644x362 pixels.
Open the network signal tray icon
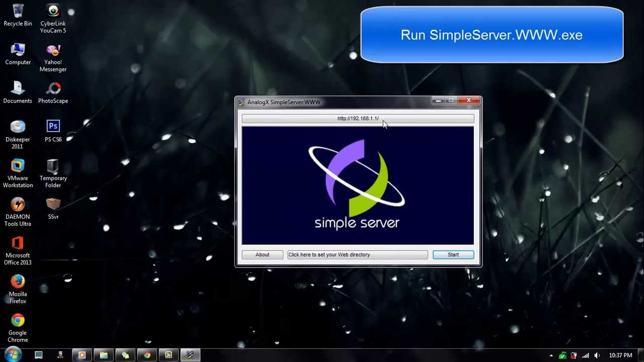[586, 355]
